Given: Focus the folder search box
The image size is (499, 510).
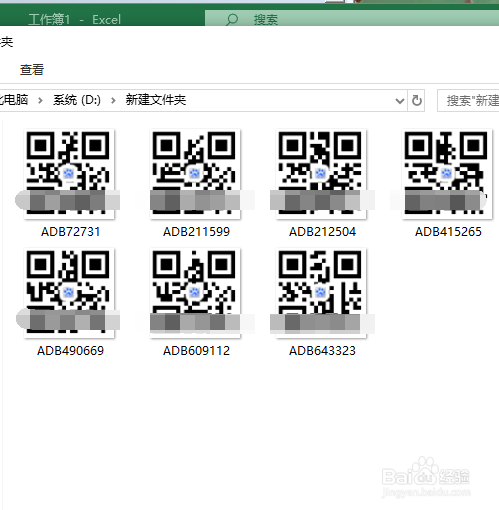Looking at the screenshot, I should click(468, 100).
